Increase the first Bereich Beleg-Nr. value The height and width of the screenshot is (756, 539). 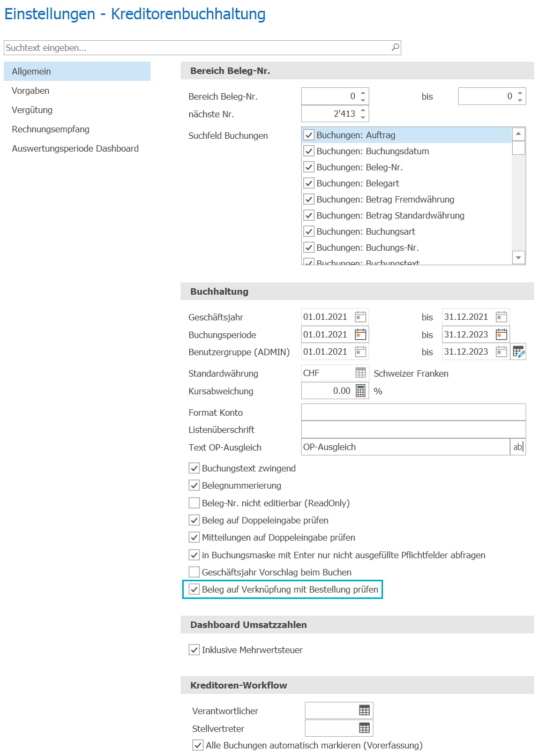tap(363, 92)
